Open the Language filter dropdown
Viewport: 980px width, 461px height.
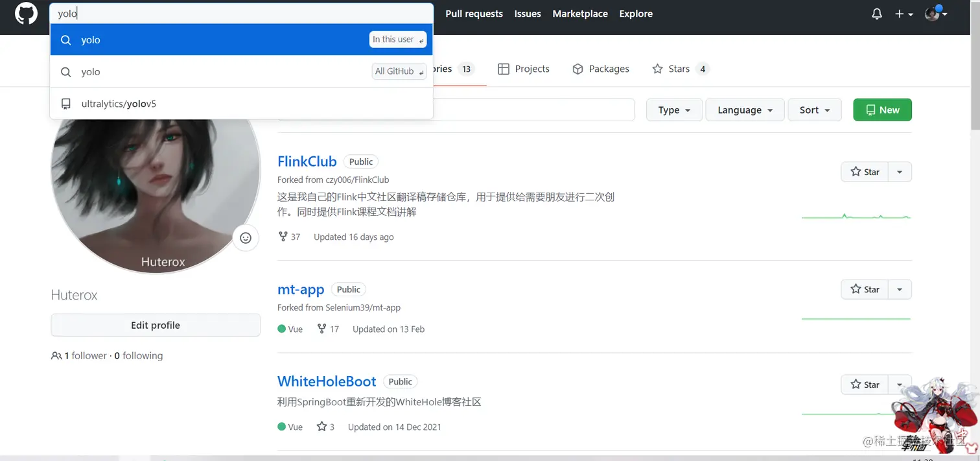pyautogui.click(x=745, y=110)
